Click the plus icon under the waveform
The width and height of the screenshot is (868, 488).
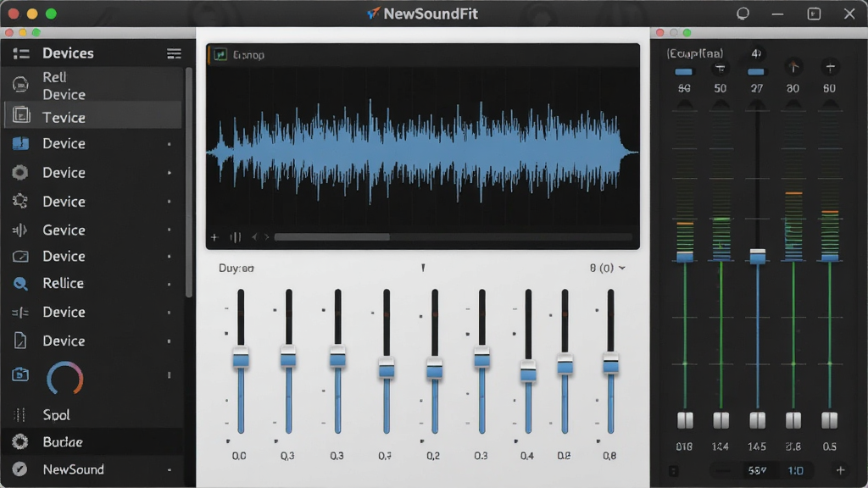[x=214, y=237]
